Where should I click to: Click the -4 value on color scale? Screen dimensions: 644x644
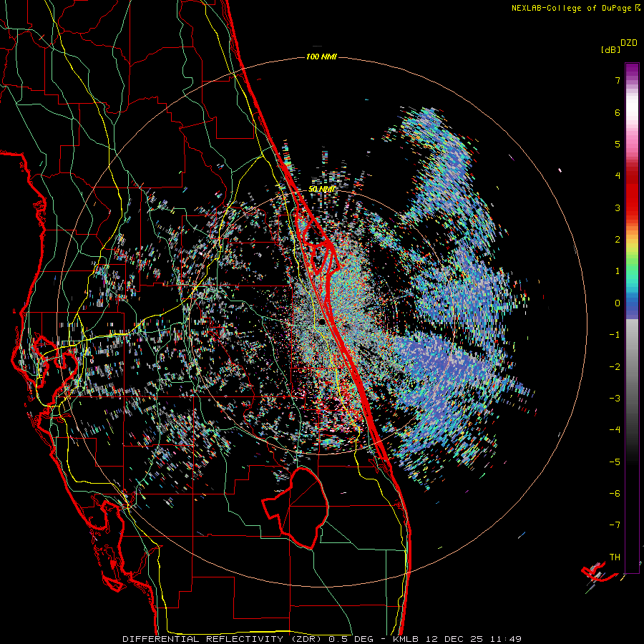(x=615, y=430)
